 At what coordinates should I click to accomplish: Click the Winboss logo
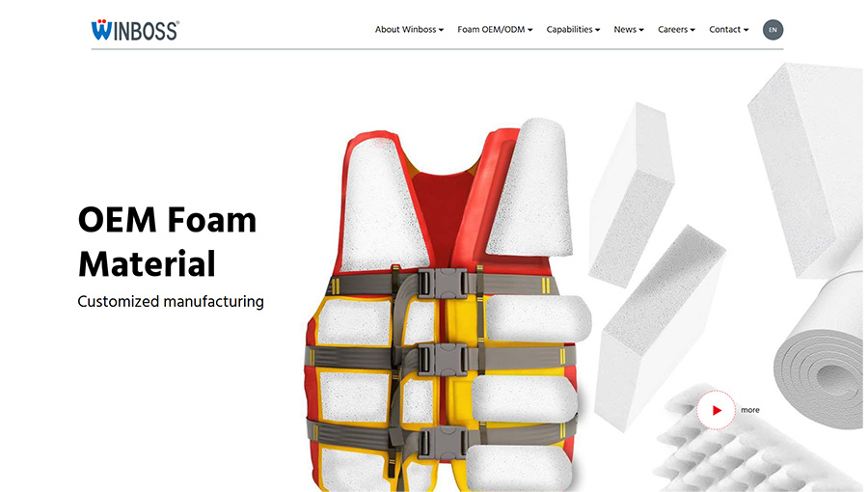(x=135, y=30)
